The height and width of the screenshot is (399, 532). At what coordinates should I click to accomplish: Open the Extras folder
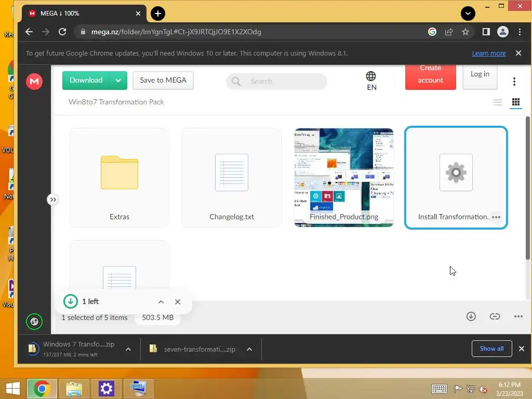tap(119, 178)
